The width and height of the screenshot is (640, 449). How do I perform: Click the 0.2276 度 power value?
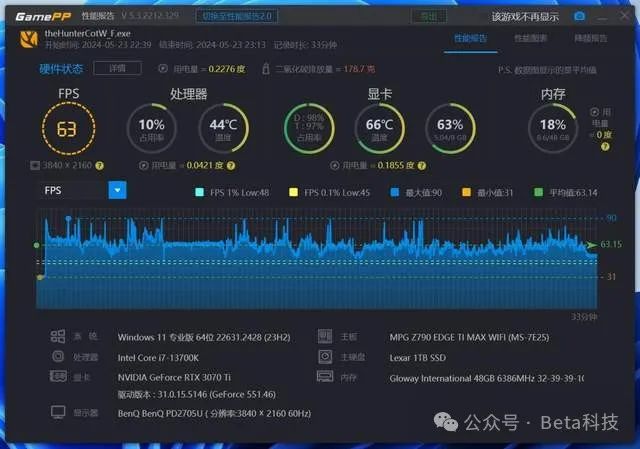point(227,69)
